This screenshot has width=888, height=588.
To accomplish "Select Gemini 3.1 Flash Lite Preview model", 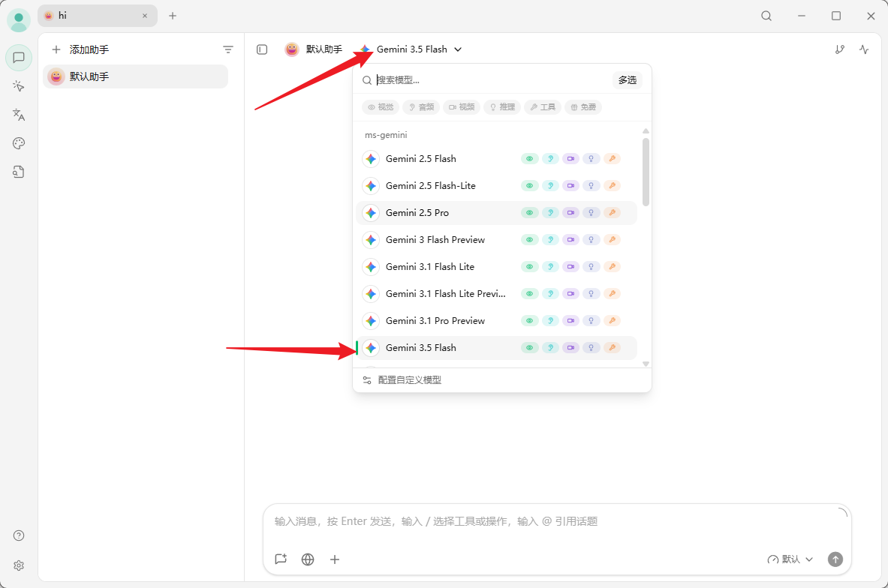I will click(x=497, y=294).
